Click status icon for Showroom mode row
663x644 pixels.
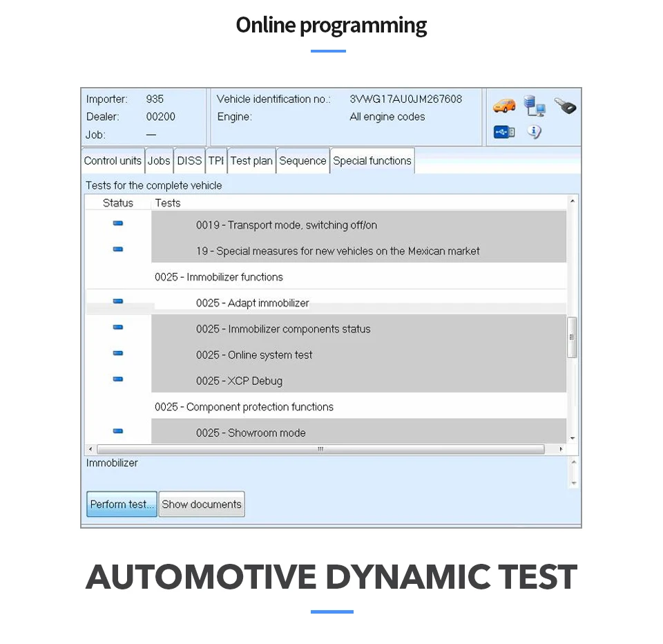click(118, 431)
